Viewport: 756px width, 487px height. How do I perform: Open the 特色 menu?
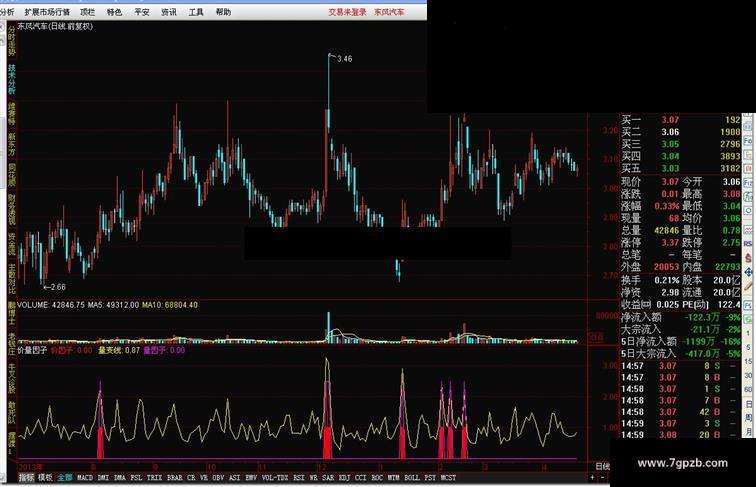pos(114,12)
